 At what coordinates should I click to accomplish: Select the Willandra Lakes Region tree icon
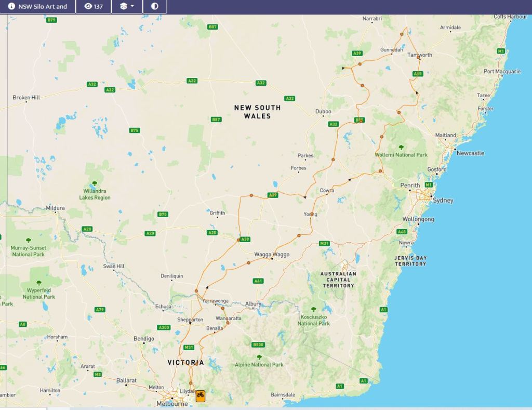tap(95, 183)
